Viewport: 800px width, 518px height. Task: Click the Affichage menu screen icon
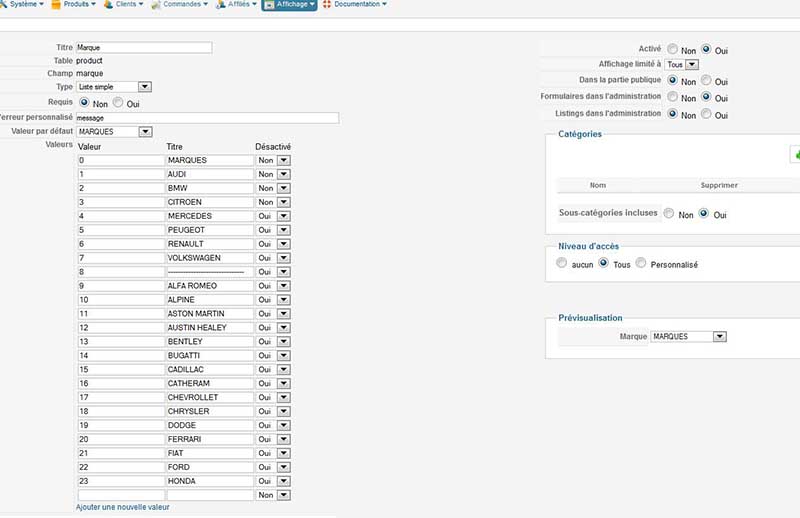click(269, 5)
